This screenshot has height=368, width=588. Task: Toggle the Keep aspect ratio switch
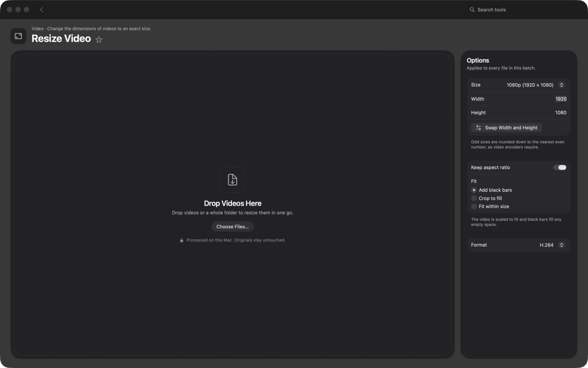560,167
